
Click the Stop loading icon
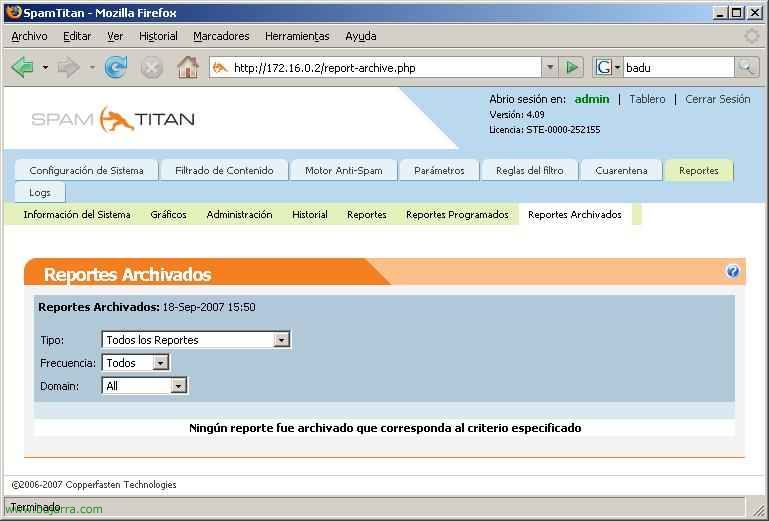152,68
